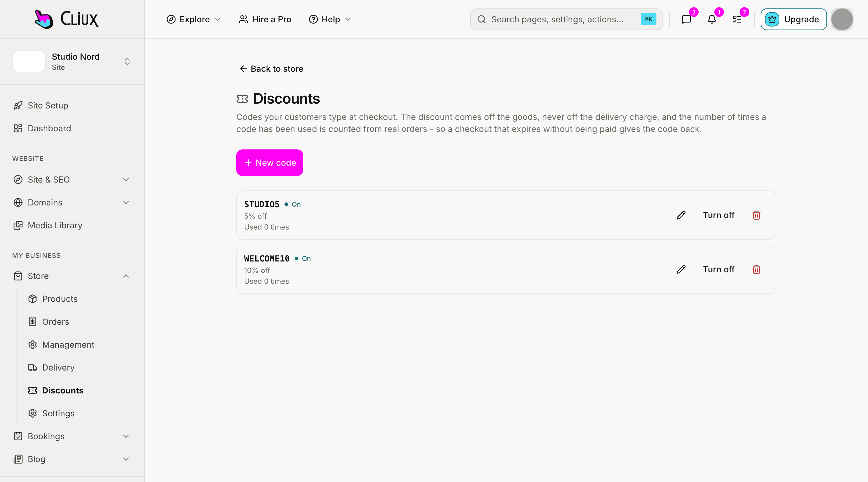868x482 pixels.
Task: Click the Blog newspaper icon
Action: (x=18, y=459)
